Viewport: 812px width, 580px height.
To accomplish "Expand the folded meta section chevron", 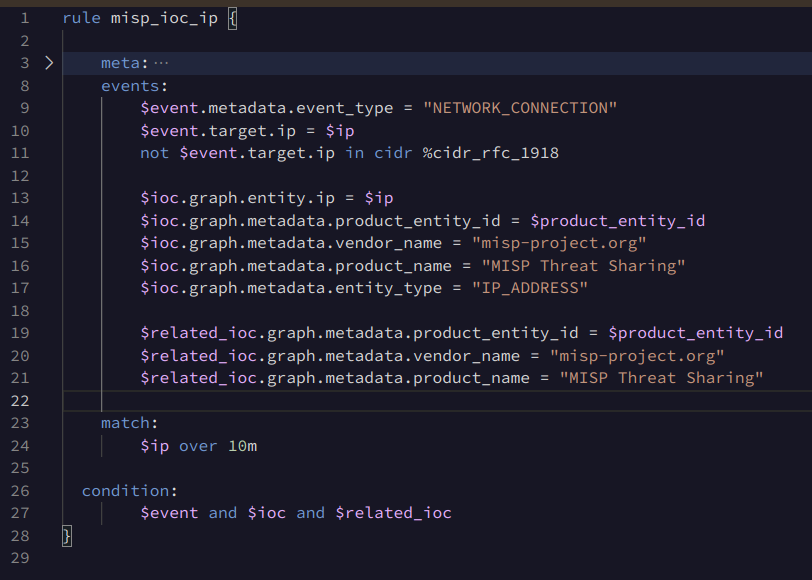I will 49,63.
